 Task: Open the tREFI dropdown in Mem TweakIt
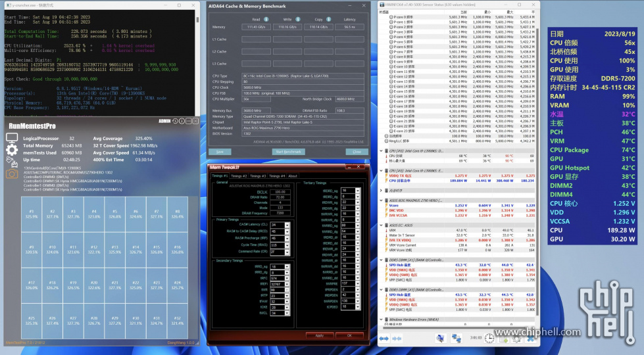click(287, 284)
